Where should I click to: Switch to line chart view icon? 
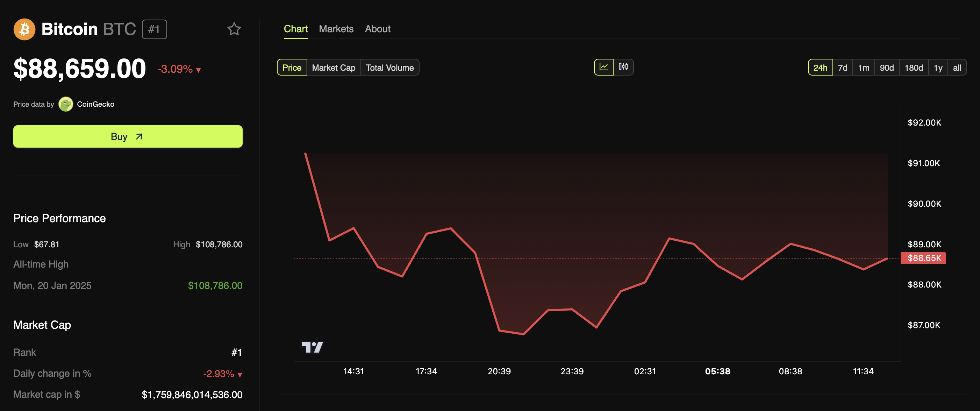(x=603, y=68)
